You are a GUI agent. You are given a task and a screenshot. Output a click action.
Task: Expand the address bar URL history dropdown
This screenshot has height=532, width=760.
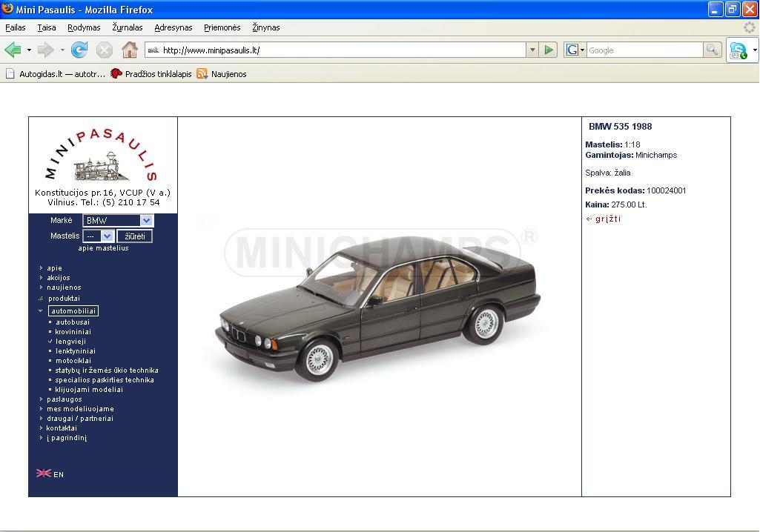532,50
